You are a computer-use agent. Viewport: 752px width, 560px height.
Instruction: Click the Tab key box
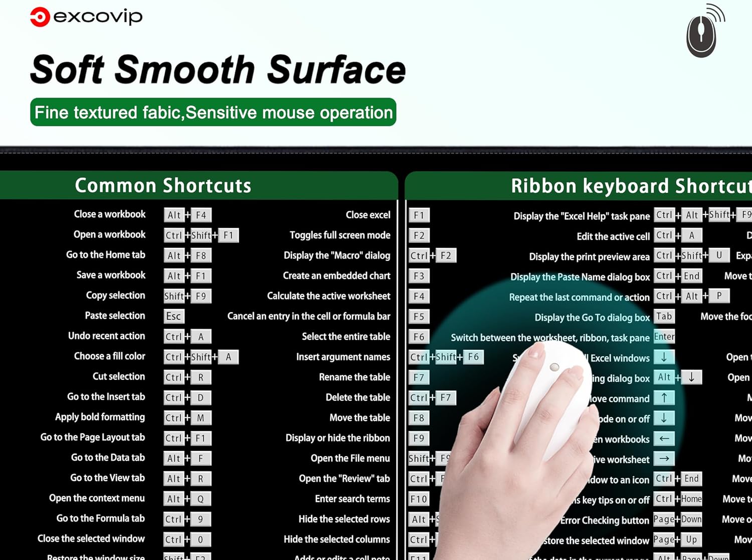[x=664, y=317]
